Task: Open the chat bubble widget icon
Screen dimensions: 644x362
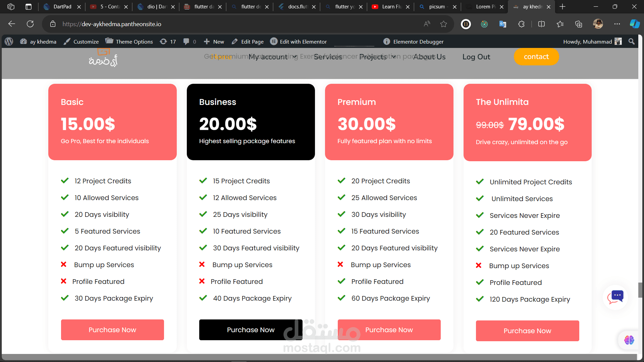Action: point(615,297)
